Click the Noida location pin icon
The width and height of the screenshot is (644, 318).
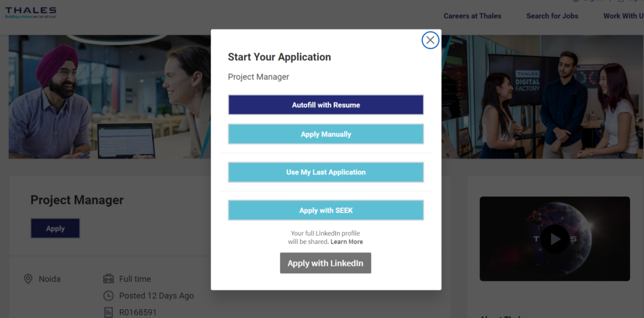pyautogui.click(x=28, y=279)
